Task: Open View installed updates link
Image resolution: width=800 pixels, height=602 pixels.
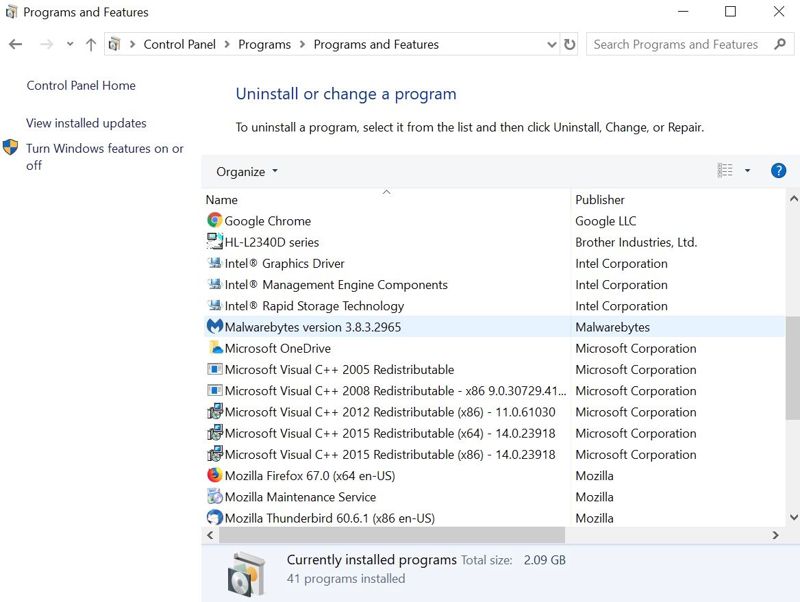Action: (86, 123)
